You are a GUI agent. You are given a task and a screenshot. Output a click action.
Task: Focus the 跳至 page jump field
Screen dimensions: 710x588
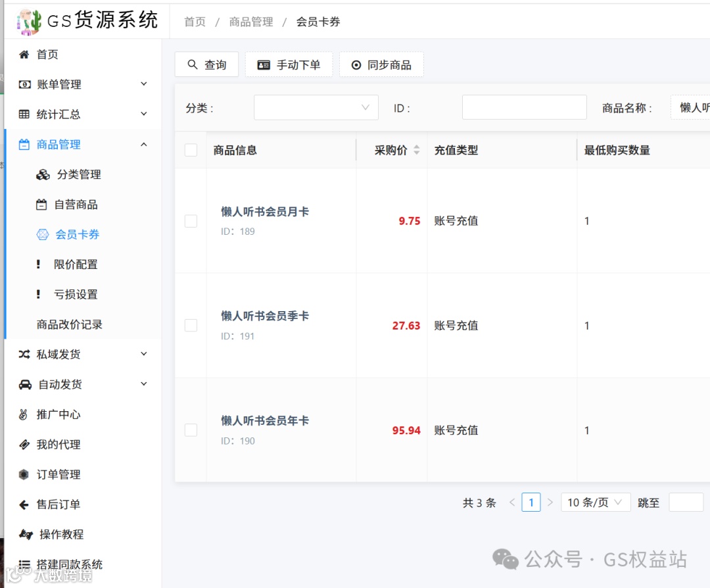pyautogui.click(x=686, y=502)
